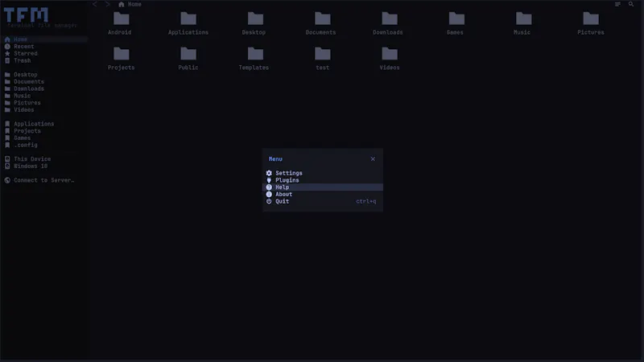This screenshot has height=362, width=644.
Task: Select Plugins in the Menu
Action: 323,180
